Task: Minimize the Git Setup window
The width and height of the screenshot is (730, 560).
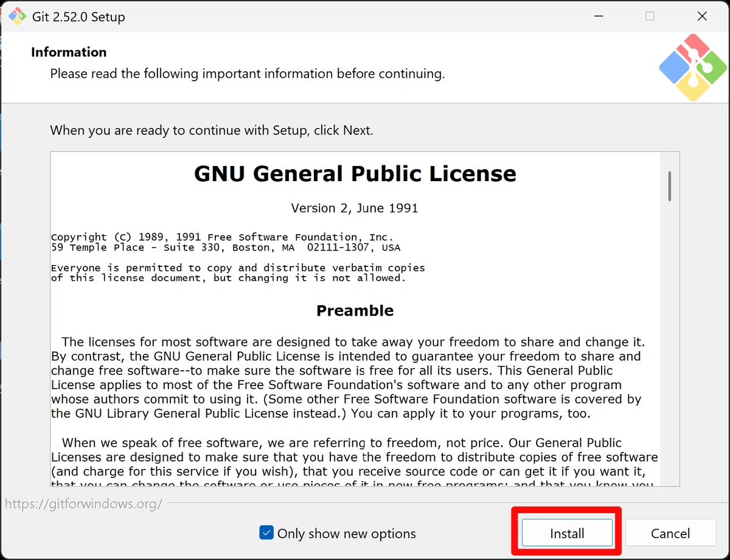Action: [597, 16]
